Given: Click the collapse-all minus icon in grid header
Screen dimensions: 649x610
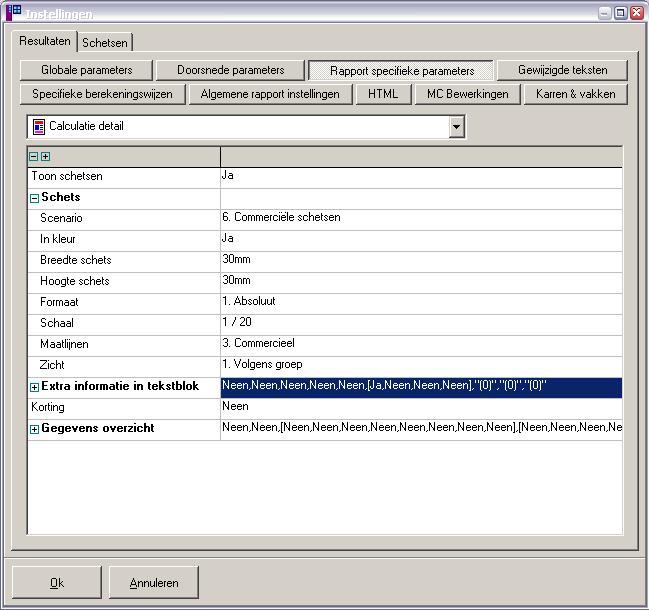Looking at the screenshot, I should point(34,156).
